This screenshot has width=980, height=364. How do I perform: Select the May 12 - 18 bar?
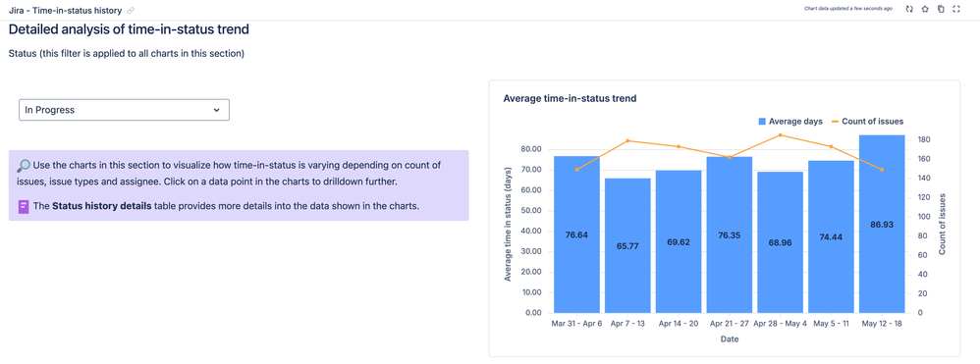pyautogui.click(x=882, y=224)
